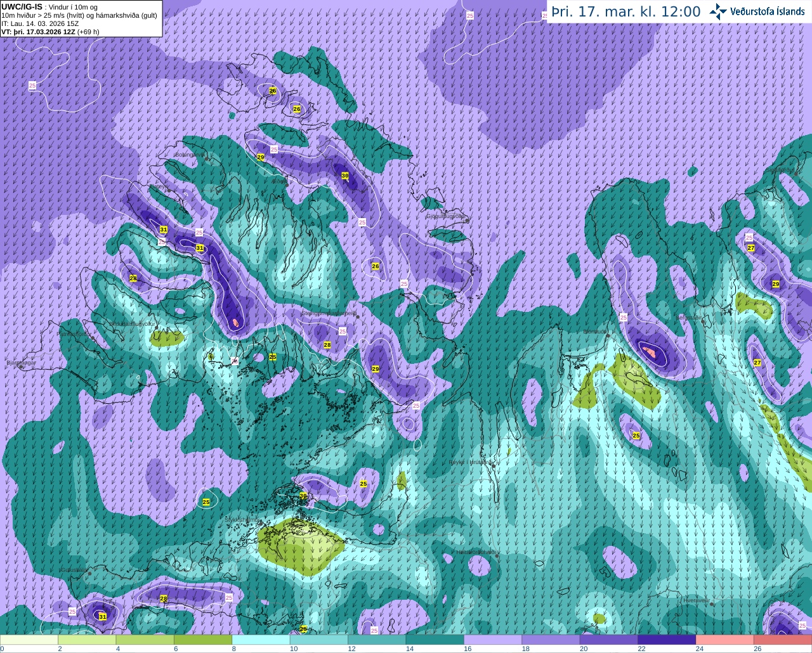
Task: Pick the 10–12 m/s light teal legend swatch
Action: [319, 639]
